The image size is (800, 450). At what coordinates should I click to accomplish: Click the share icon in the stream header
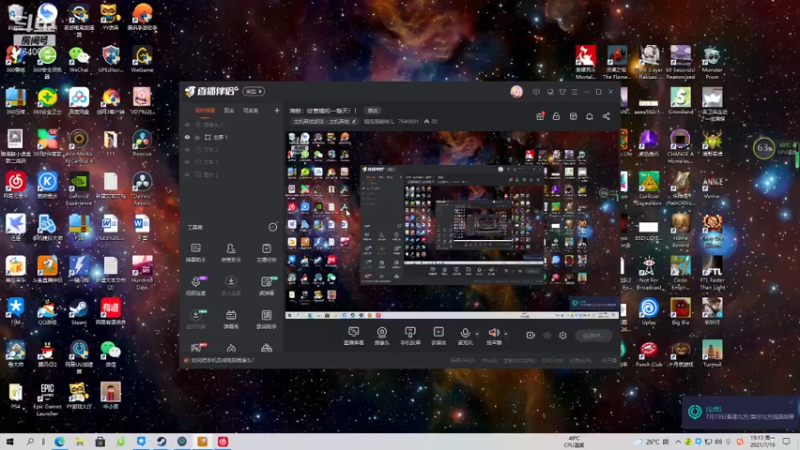606,116
